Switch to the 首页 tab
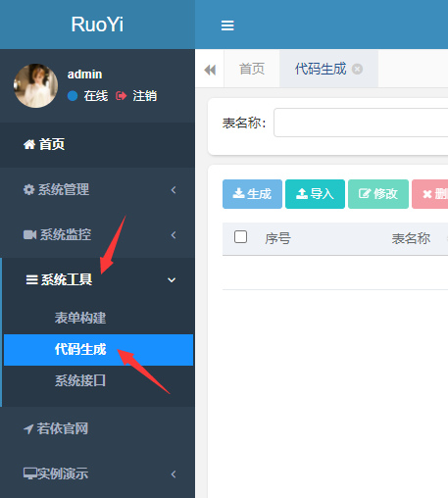This screenshot has height=498, width=448. tap(252, 69)
